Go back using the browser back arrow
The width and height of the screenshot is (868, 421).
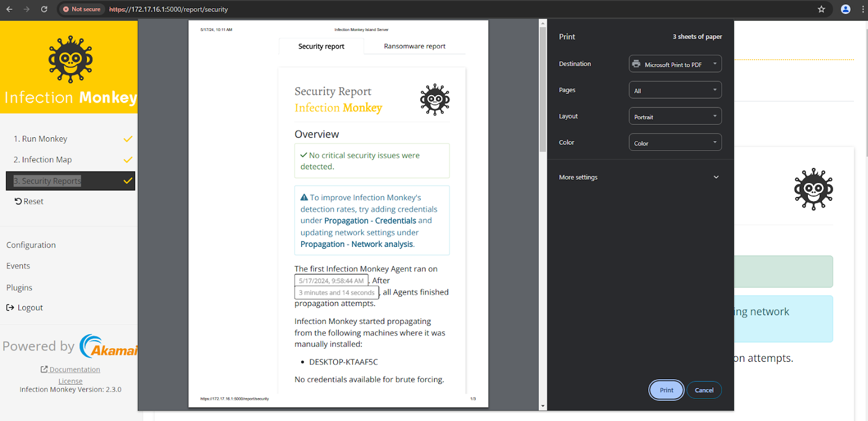(x=9, y=9)
